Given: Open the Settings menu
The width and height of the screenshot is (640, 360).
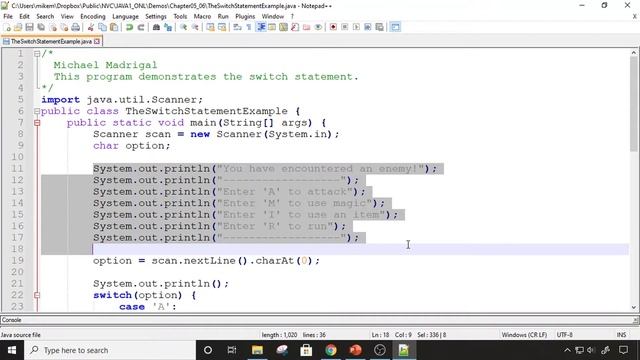Looking at the screenshot, I should 156,16.
